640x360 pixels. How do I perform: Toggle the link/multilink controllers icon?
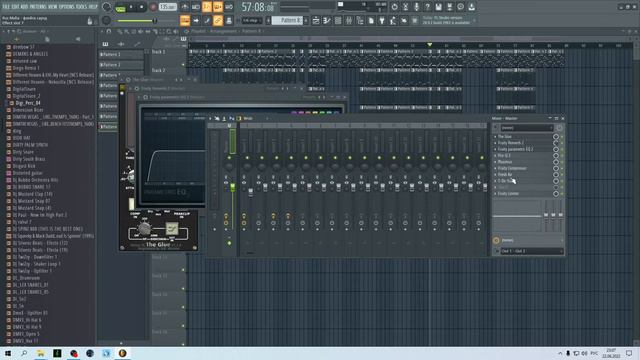pyautogui.click(x=218, y=20)
